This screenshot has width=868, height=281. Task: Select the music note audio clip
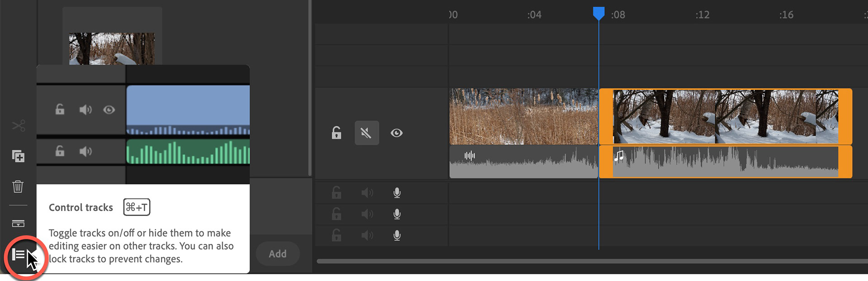(x=726, y=162)
